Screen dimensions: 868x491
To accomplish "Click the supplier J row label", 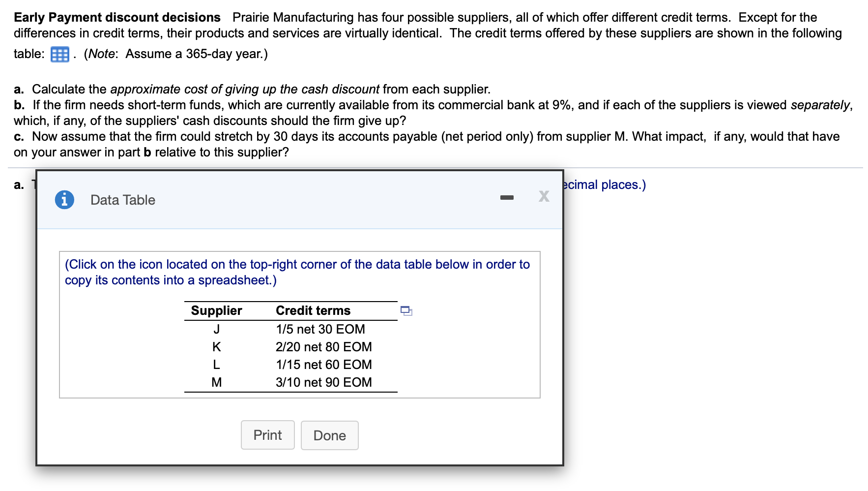I will click(217, 329).
